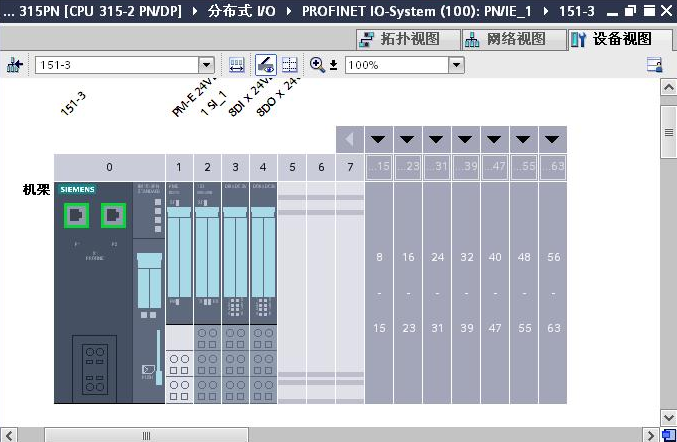
Task: Collapse slots with the left triangle above slot 7
Action: click(x=350, y=138)
